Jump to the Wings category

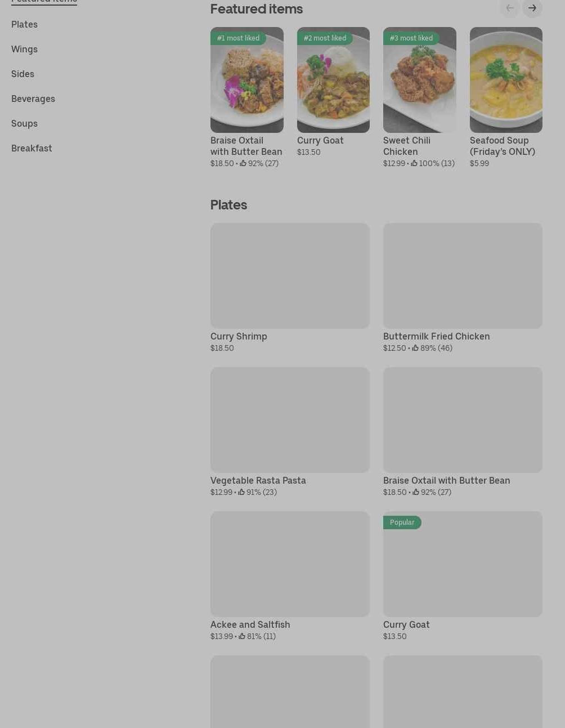point(24,49)
